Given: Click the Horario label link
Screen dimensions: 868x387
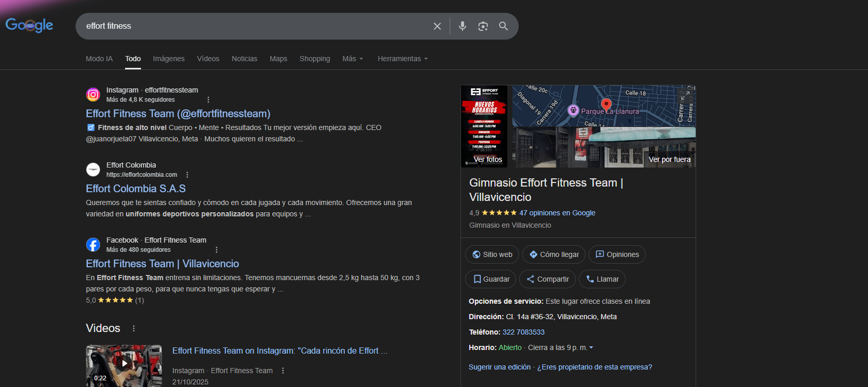Looking at the screenshot, I should (482, 347).
